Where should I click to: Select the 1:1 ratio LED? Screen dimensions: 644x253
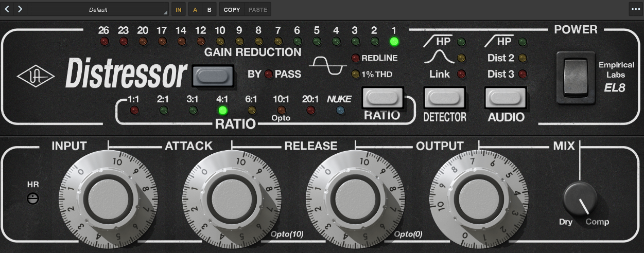point(134,110)
